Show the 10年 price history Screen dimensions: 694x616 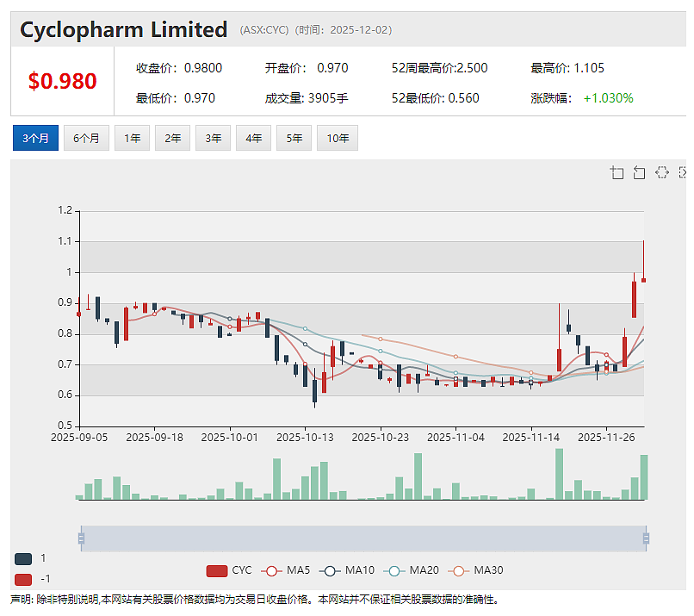[x=338, y=138]
